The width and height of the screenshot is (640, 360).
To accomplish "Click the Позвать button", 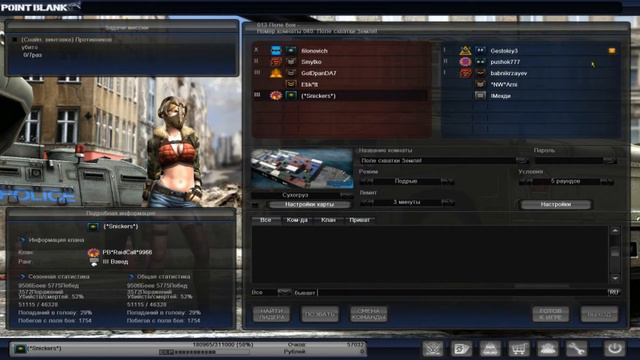I will pyautogui.click(x=320, y=314).
